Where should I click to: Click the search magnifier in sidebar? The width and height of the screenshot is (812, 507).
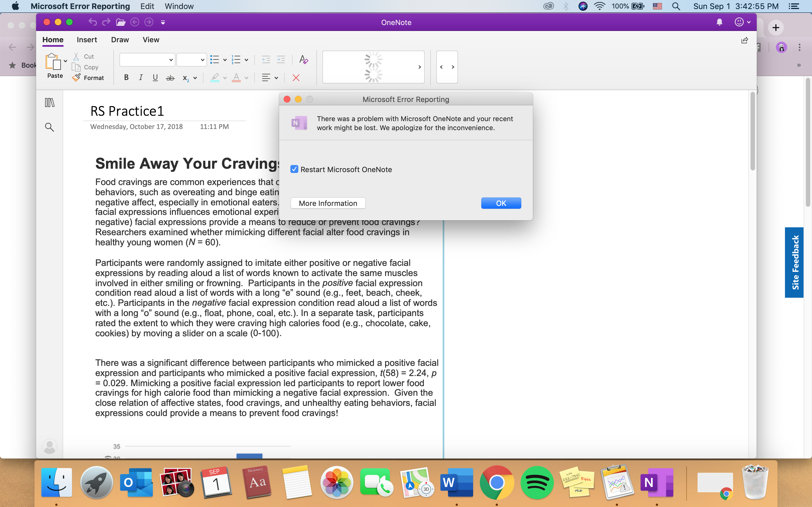[x=50, y=127]
